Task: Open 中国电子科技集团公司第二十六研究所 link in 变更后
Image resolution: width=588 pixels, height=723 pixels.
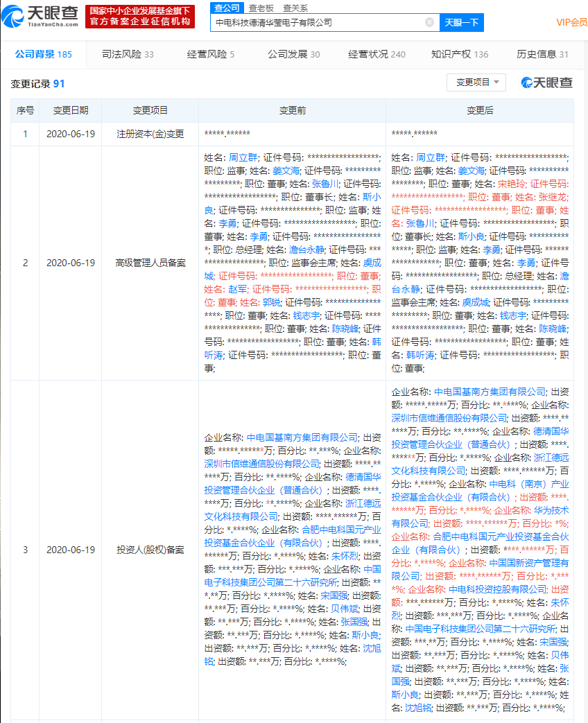Action: pos(480,629)
